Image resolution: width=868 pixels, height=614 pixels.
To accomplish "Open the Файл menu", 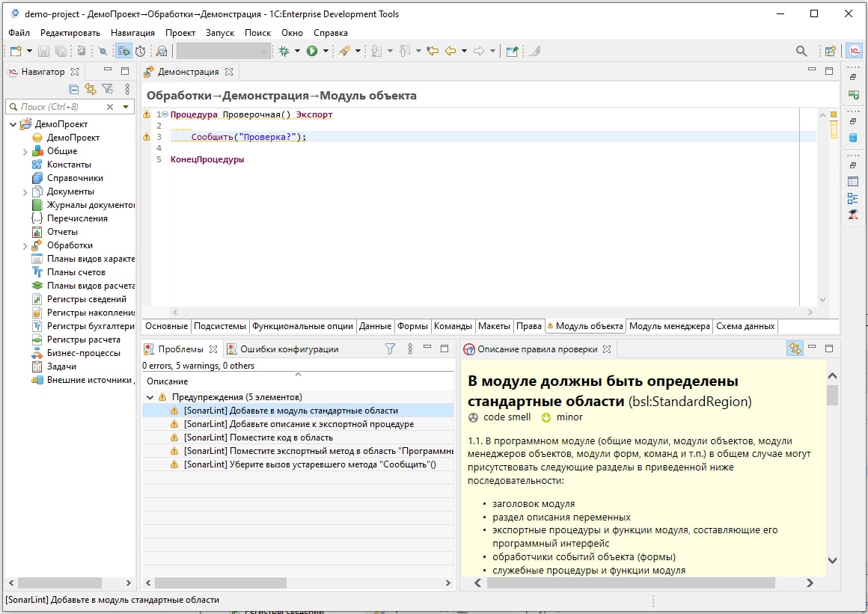I will pos(19,33).
